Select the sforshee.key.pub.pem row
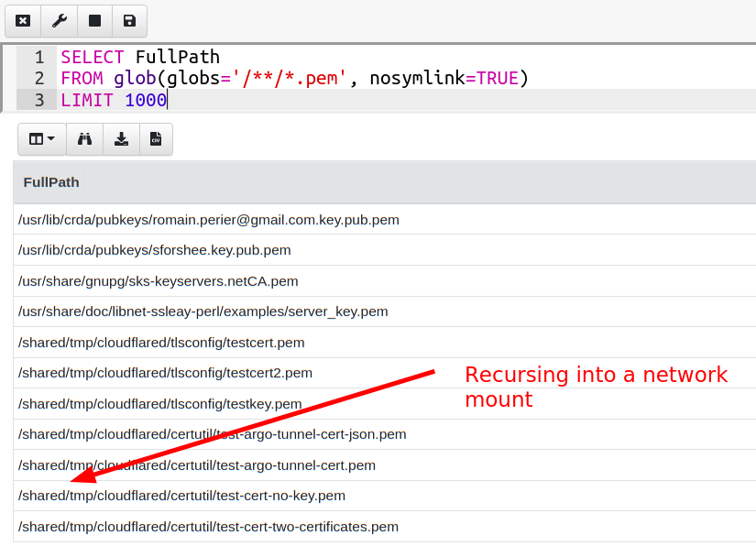Viewport: 756px width, 546px height. 153,250
